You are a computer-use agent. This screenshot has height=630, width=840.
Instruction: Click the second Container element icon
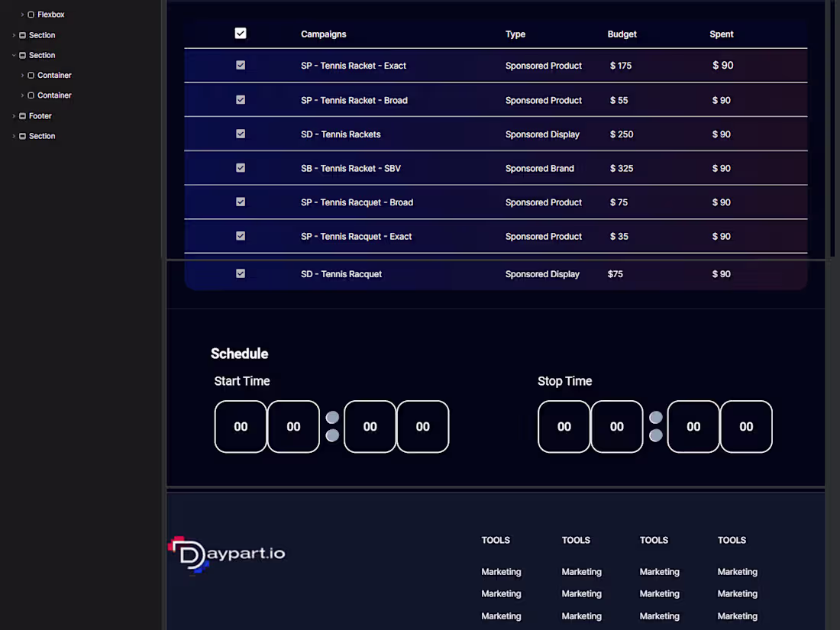[x=32, y=95]
